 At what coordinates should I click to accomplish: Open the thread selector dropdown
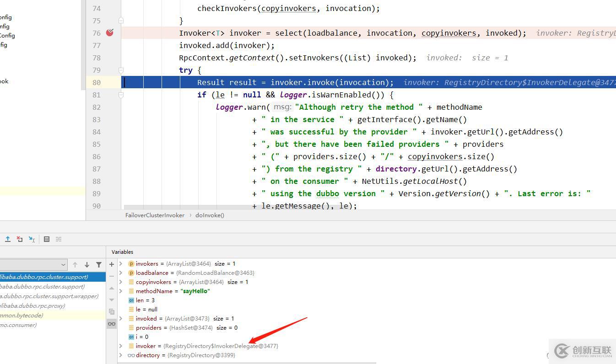pyautogui.click(x=63, y=264)
